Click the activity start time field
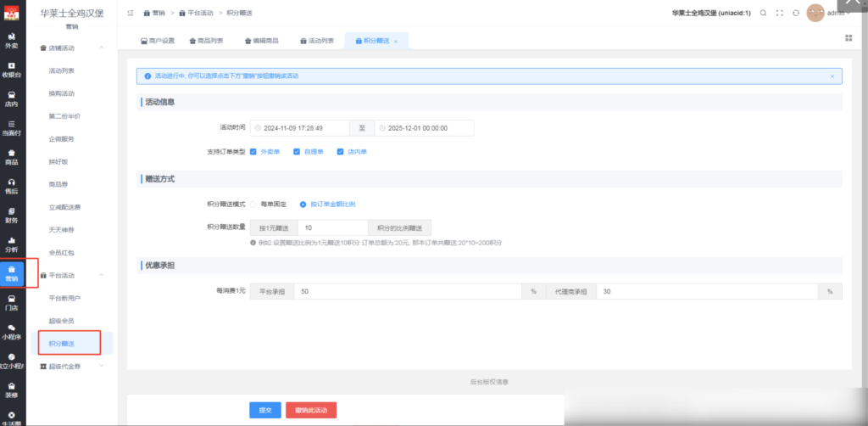This screenshot has width=868, height=426. click(299, 128)
